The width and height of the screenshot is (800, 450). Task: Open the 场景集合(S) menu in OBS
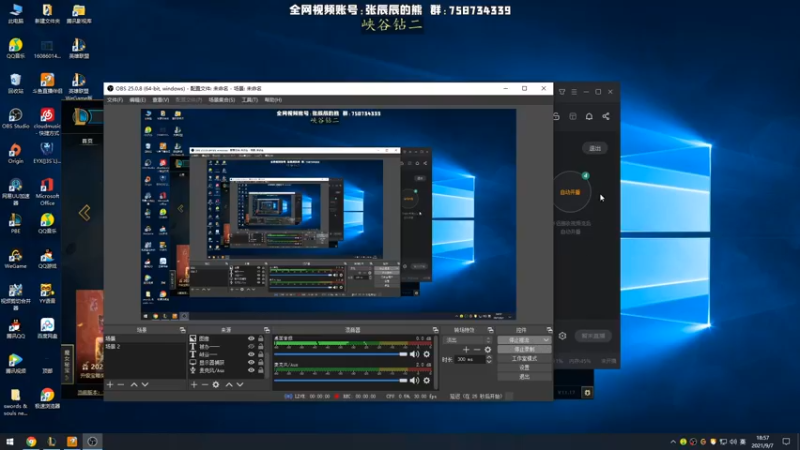pos(221,100)
